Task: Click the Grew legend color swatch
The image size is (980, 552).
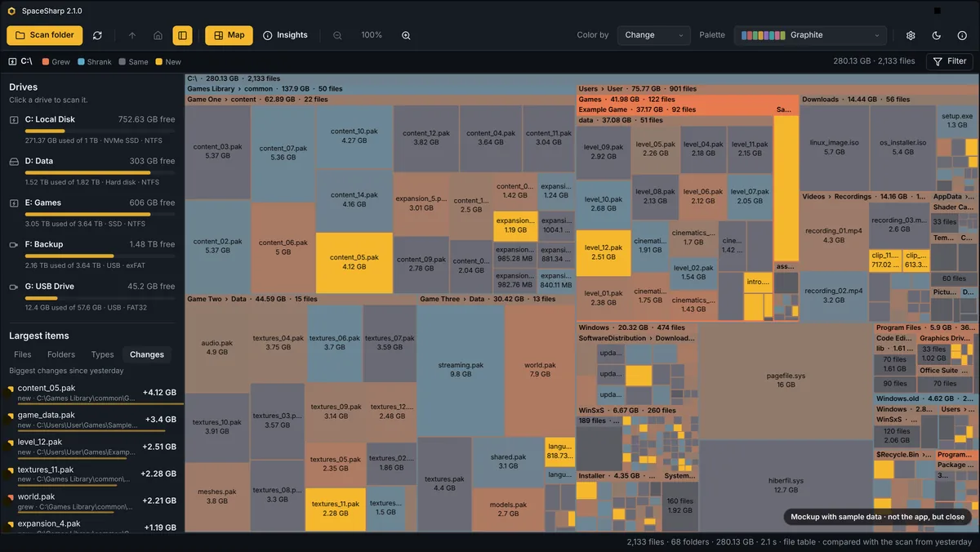Action: click(x=46, y=62)
